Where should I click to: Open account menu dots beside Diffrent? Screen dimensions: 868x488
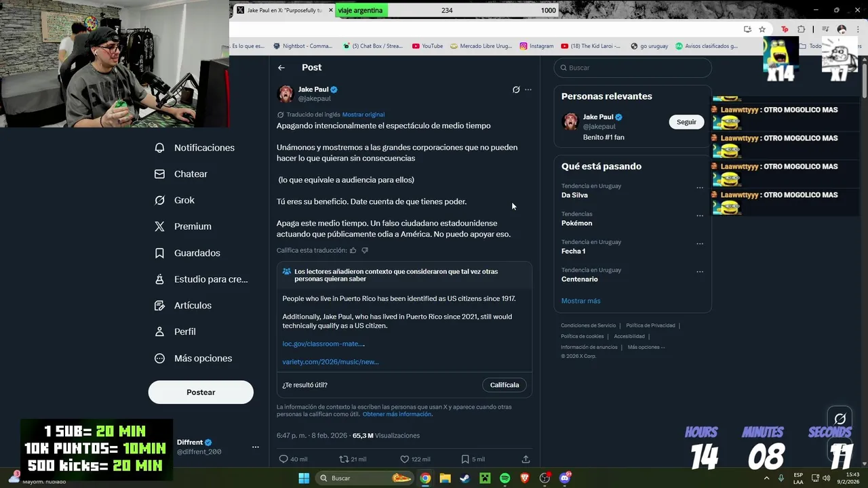[256, 447]
